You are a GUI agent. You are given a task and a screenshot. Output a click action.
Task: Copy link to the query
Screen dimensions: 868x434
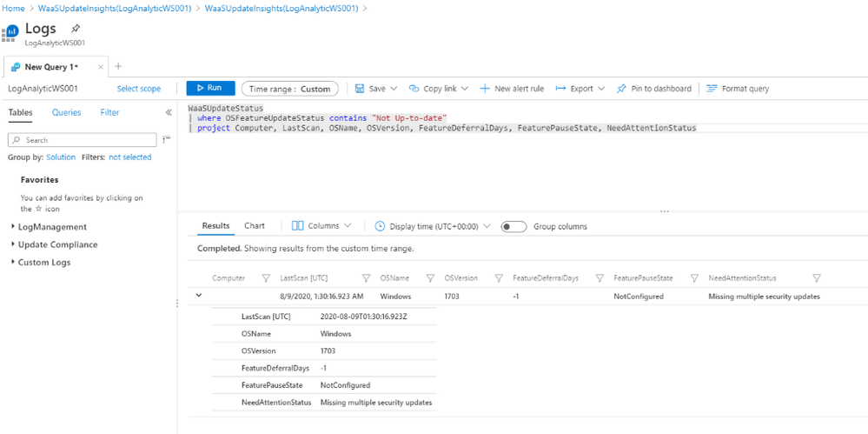[434, 89]
